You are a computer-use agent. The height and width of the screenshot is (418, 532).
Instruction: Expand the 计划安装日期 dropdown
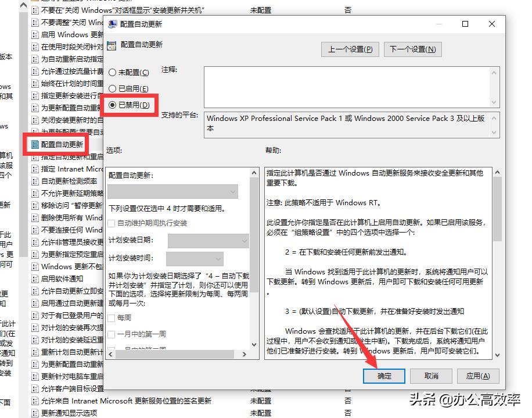(x=208, y=241)
